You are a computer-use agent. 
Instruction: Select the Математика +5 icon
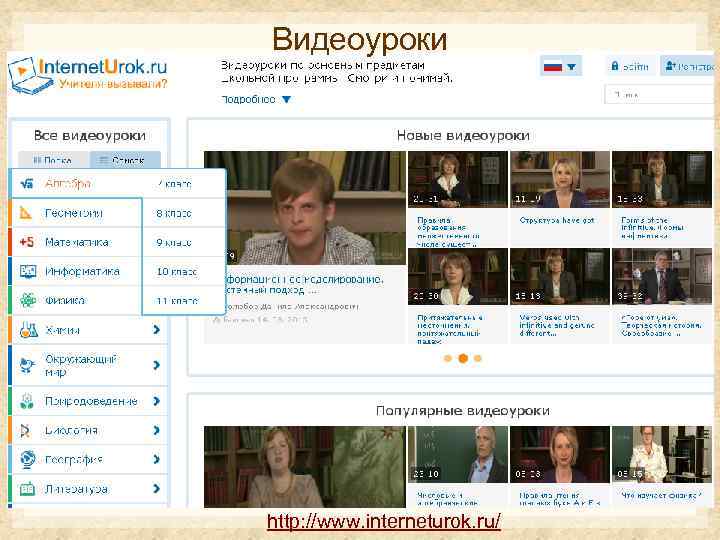pyautogui.click(x=26, y=242)
